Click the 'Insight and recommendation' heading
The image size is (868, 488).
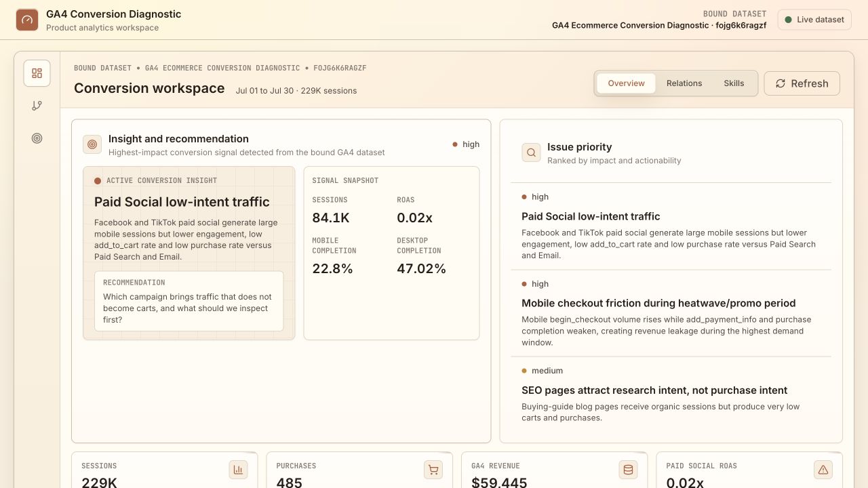(178, 139)
